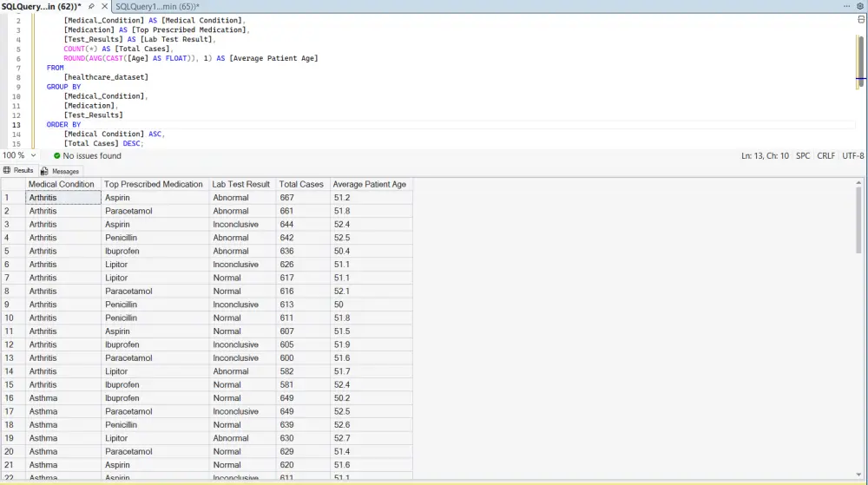
Task: Click the Lipitor cell in row 6
Action: point(155,265)
